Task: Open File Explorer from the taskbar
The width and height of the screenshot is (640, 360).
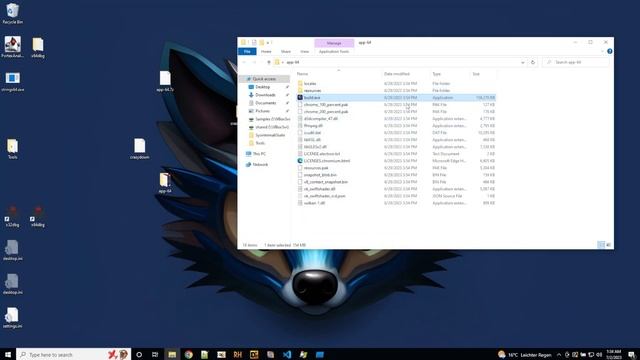Action: pos(172,354)
